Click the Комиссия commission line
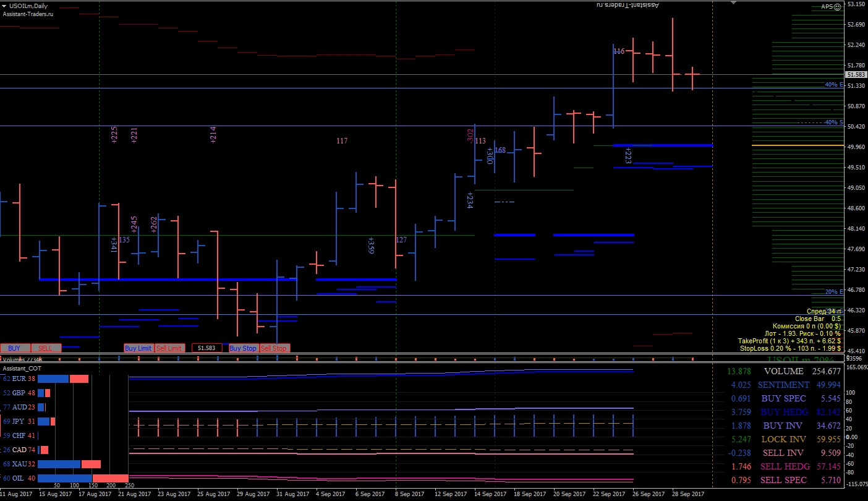This screenshot has height=501, width=868. [807, 326]
